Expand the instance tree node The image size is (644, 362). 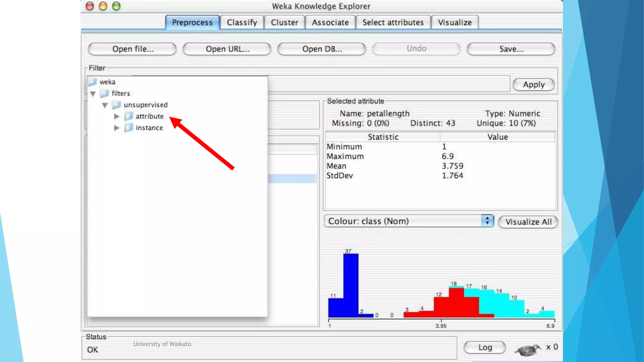(117, 128)
